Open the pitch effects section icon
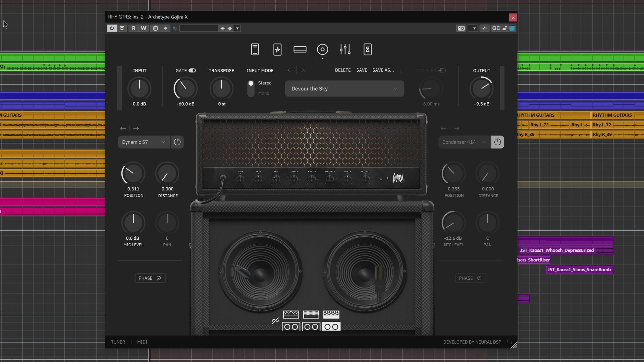The image size is (644, 362). click(x=277, y=50)
